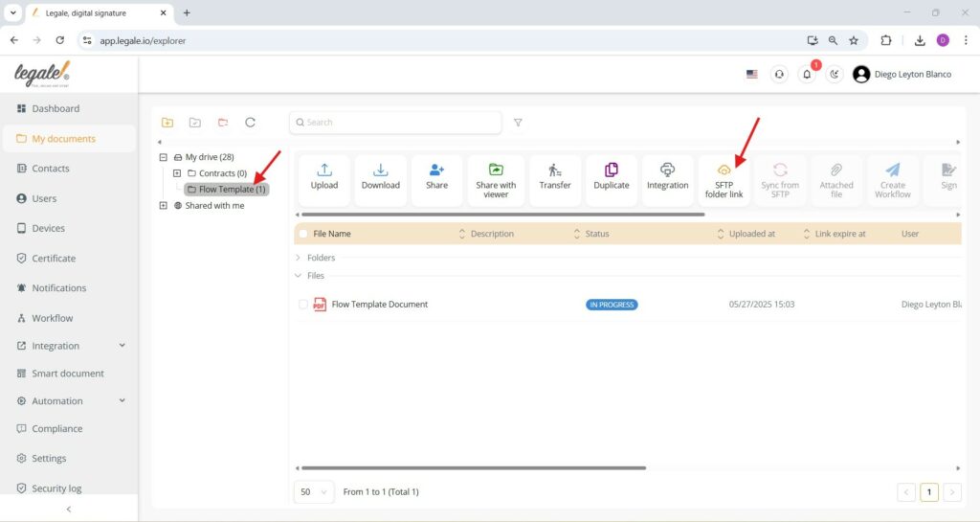Expand the Integration sidebar submenu
The height and width of the screenshot is (522, 980).
click(122, 346)
